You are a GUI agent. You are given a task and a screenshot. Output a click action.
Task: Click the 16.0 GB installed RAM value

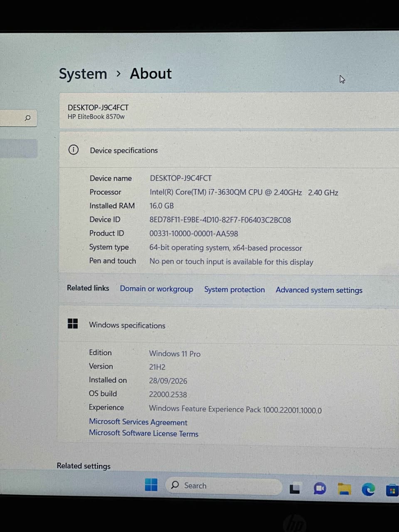click(162, 206)
